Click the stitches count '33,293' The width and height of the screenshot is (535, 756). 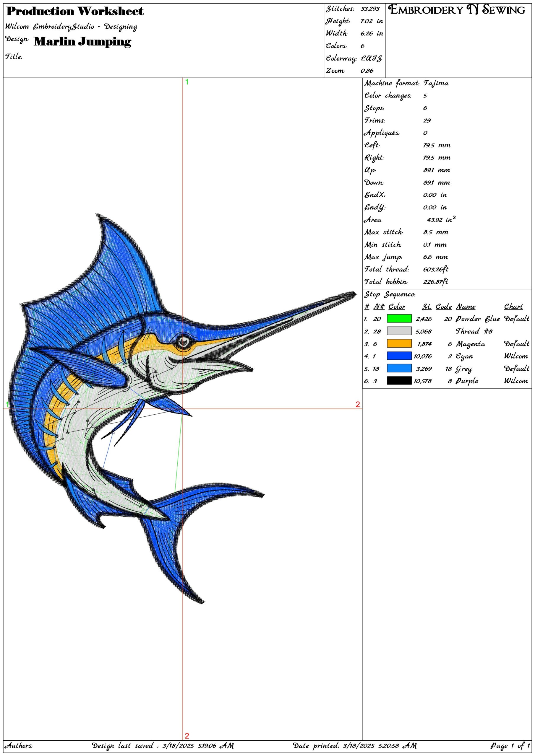pos(370,9)
